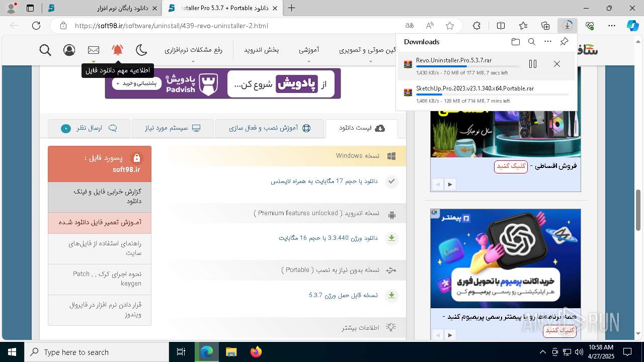Open Edge Copilot icon
644x362 pixels.
(632, 26)
